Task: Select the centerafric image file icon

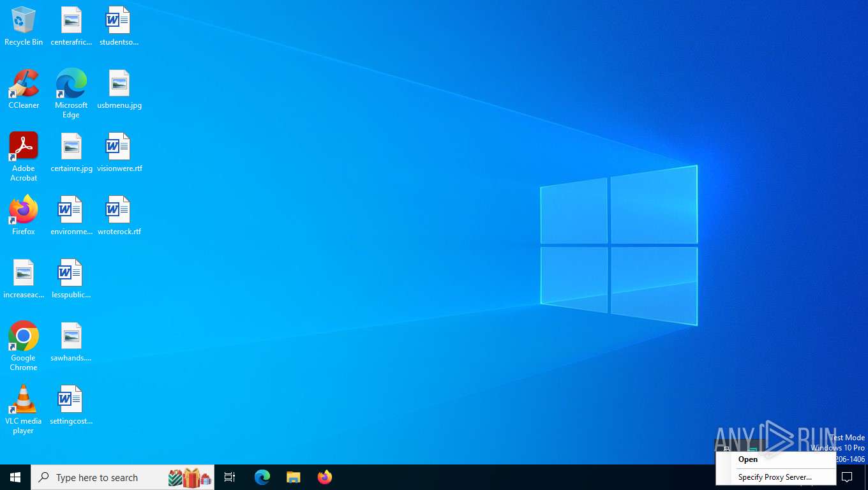Action: [x=71, y=27]
